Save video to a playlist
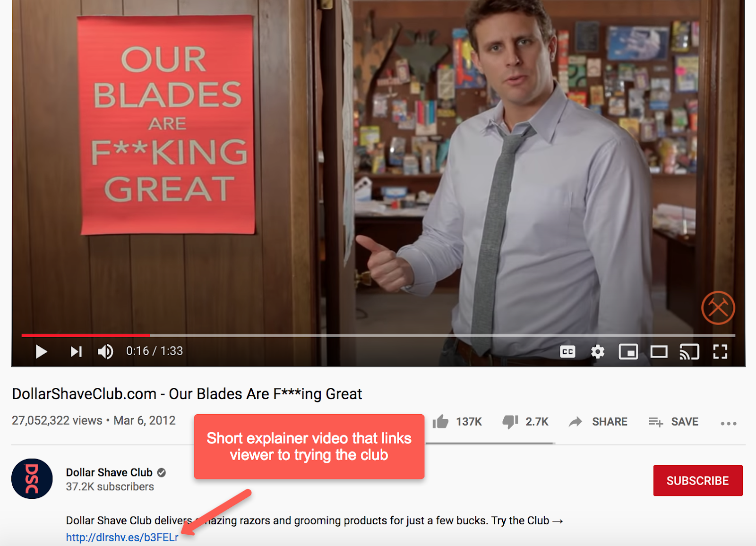 click(673, 422)
